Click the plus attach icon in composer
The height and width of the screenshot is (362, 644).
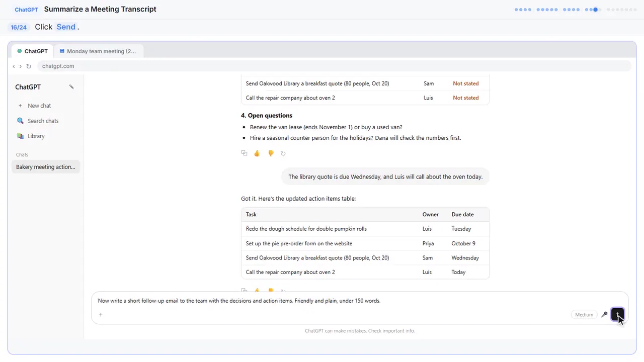pyautogui.click(x=101, y=315)
